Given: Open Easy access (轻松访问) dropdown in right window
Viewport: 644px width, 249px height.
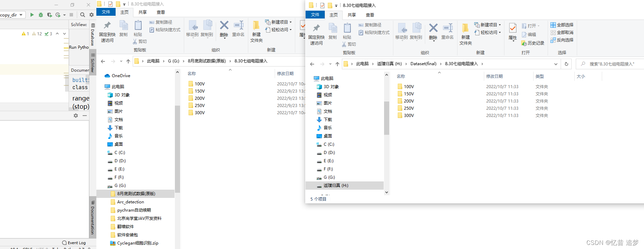Looking at the screenshot, I should [x=488, y=32].
